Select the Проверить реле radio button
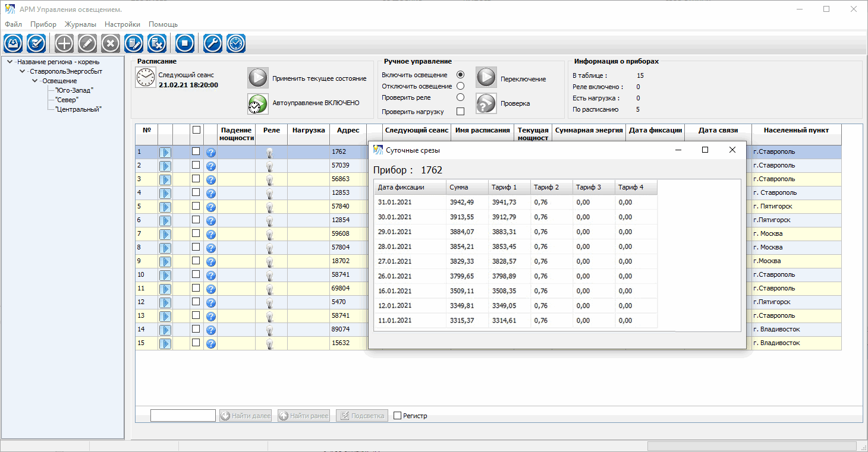868x452 pixels. point(460,97)
